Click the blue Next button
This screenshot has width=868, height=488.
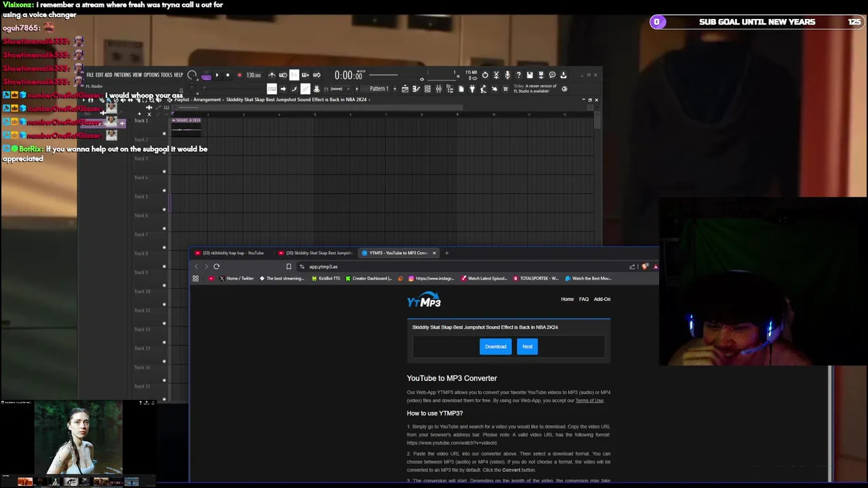coord(528,346)
